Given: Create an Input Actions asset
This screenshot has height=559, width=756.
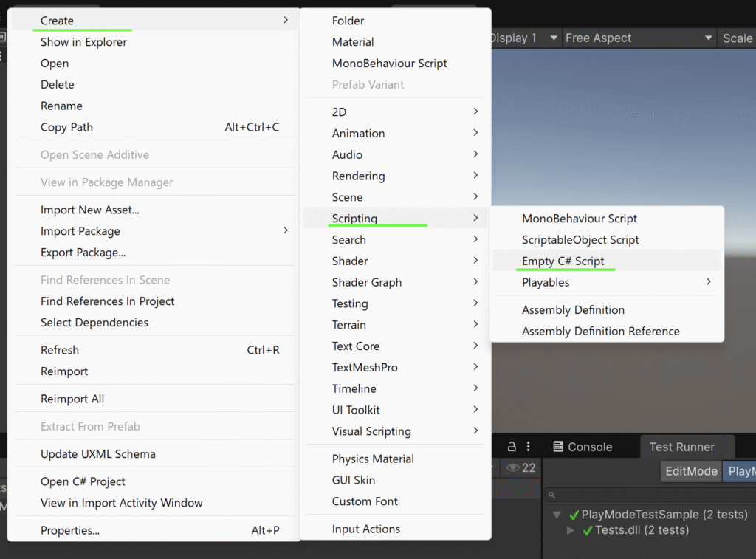Looking at the screenshot, I should pos(396,529).
